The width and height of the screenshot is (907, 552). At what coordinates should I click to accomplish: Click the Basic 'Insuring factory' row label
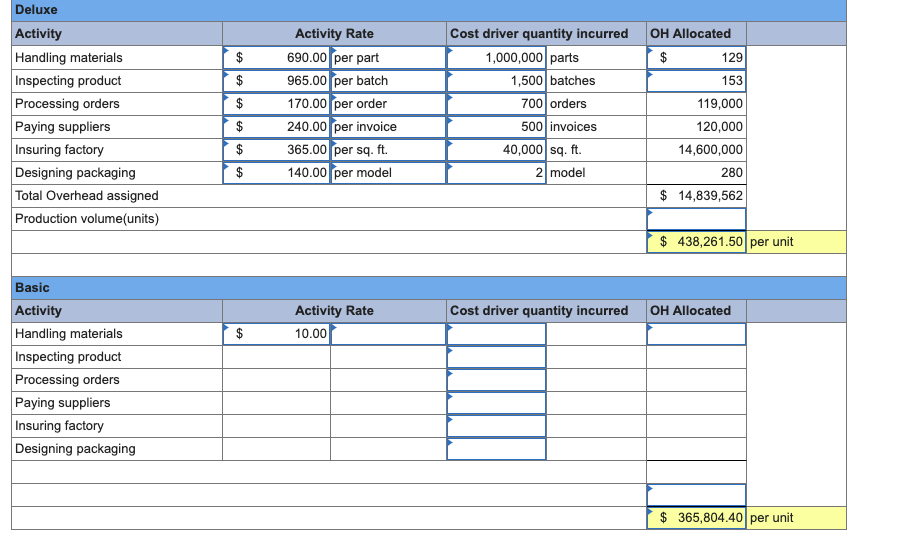[x=59, y=426]
